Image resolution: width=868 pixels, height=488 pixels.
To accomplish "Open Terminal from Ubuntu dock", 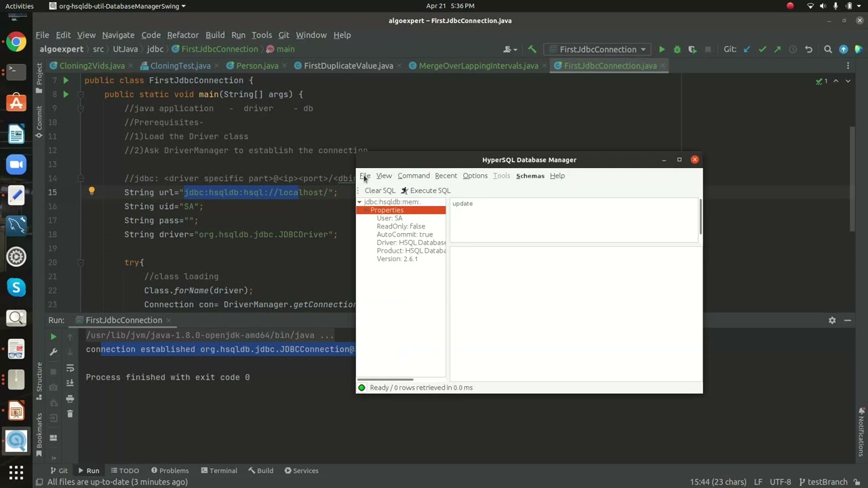I will click(x=16, y=72).
